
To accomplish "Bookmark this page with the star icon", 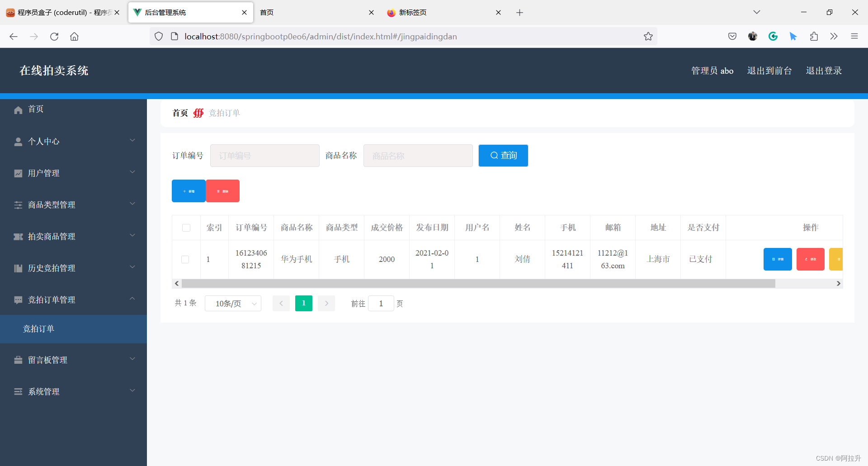I will [x=648, y=37].
